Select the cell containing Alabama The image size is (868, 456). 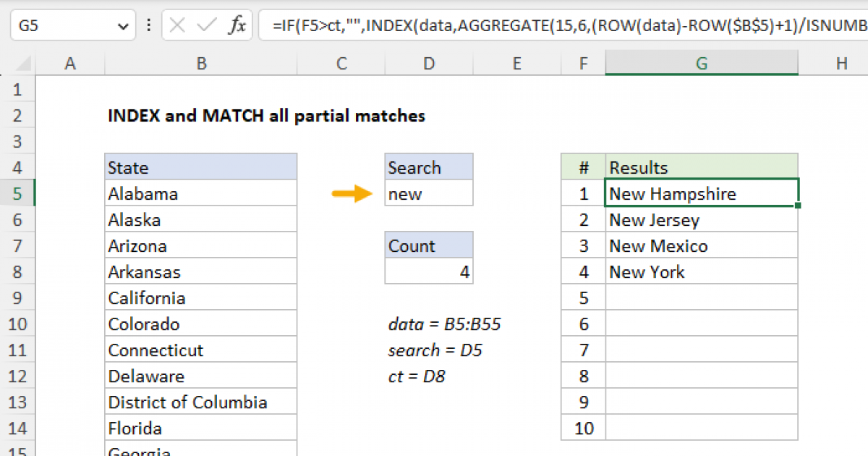[201, 193]
